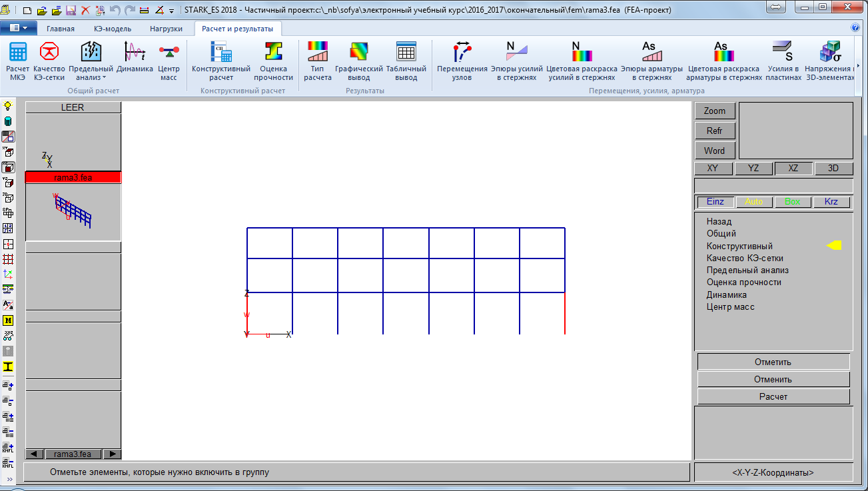Open Оценка прочности in the ribbon

273,61
